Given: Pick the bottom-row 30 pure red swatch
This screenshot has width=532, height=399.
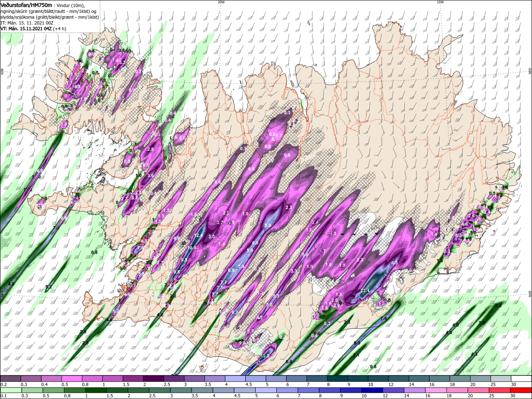Looking at the screenshot, I should click(x=521, y=390).
